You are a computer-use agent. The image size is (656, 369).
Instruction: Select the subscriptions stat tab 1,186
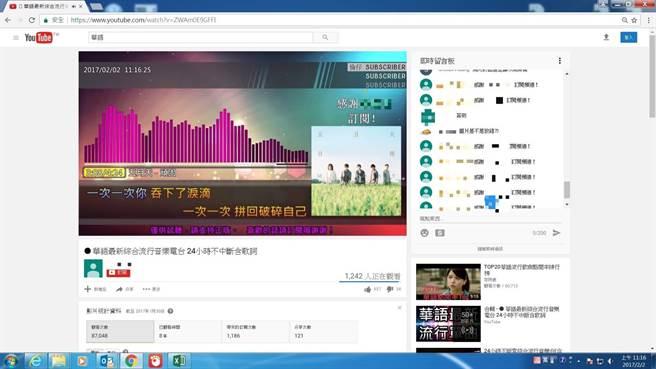pos(256,331)
